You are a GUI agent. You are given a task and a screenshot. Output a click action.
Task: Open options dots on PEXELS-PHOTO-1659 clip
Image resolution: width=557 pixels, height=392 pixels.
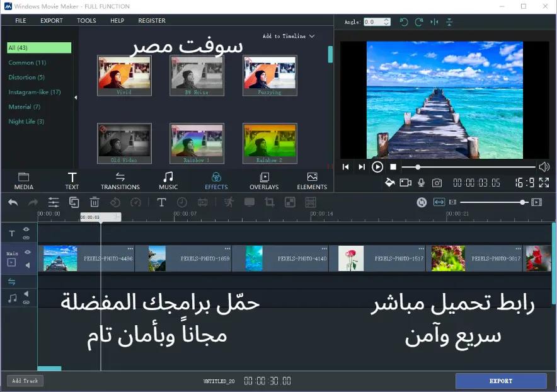pyautogui.click(x=227, y=248)
